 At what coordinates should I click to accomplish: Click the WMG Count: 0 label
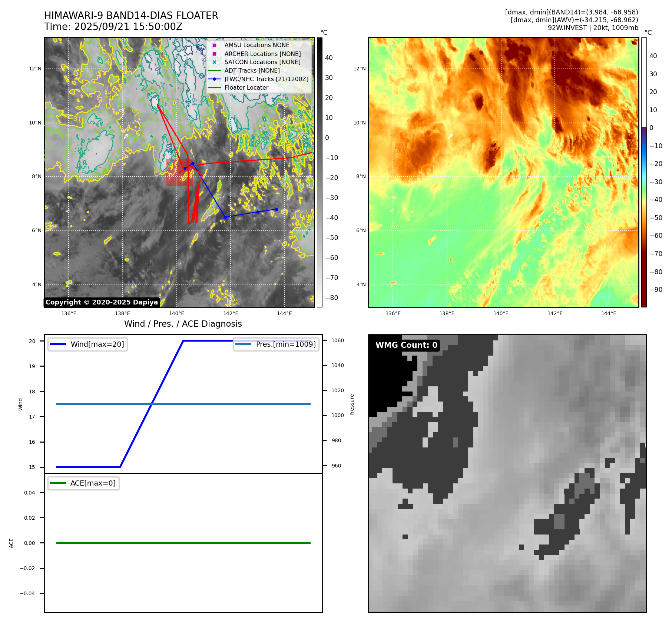coord(407,345)
